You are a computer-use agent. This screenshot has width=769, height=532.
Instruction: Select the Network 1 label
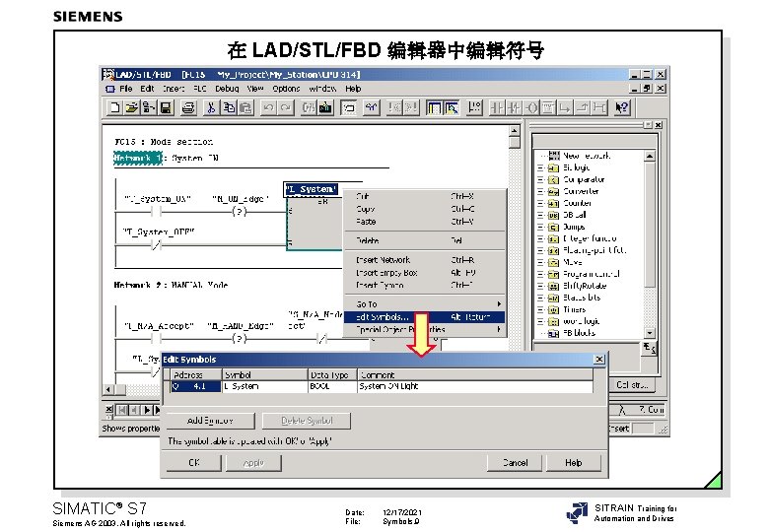138,159
